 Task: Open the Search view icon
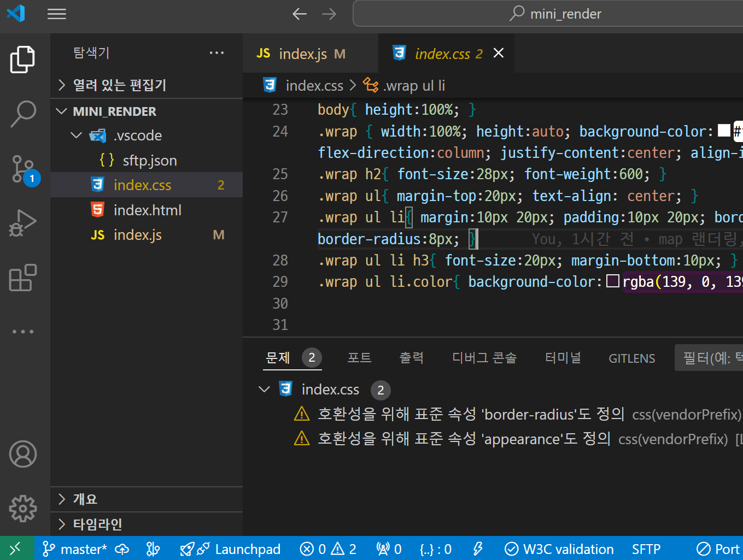point(22,114)
